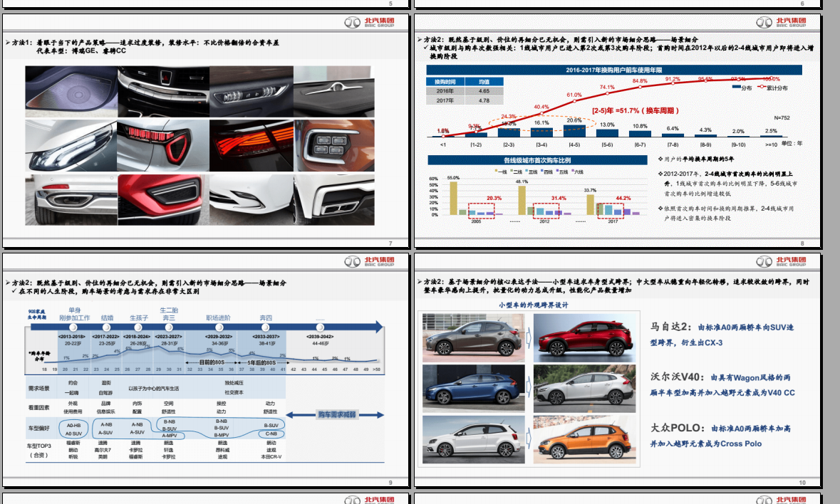Select the red Mazda CX-3 photo
Screen dimensions: 840x504
[584, 339]
